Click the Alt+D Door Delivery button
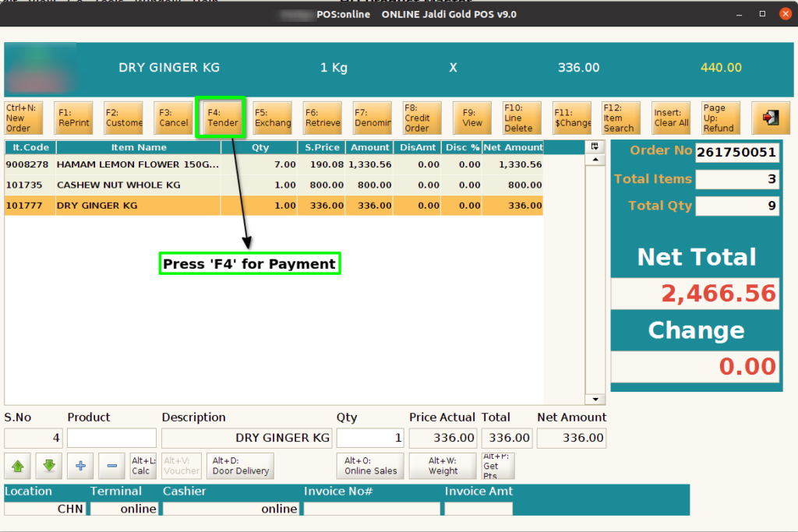 [x=241, y=466]
